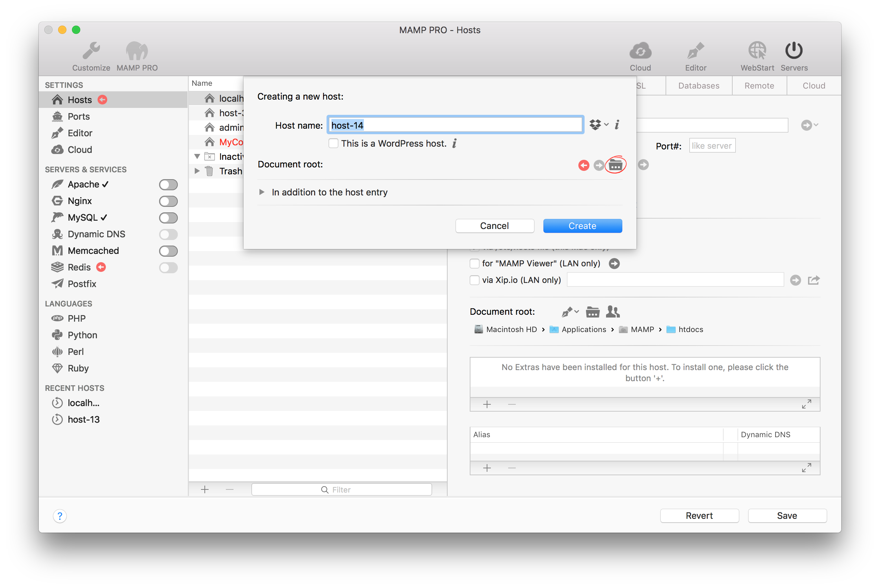Expand the Trash group in host list

[x=197, y=171]
